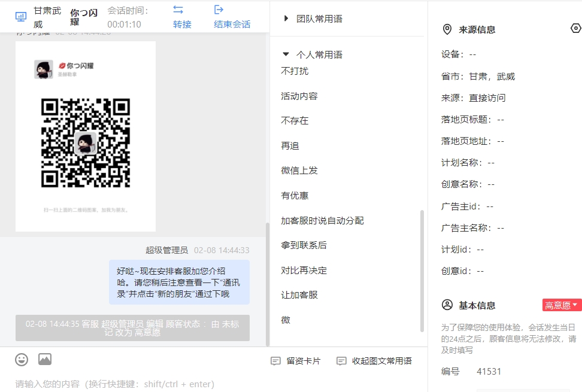Viewport: 582px width, 392px height.
Task: Select the quick phrase 活动内容
Action: coord(299,96)
